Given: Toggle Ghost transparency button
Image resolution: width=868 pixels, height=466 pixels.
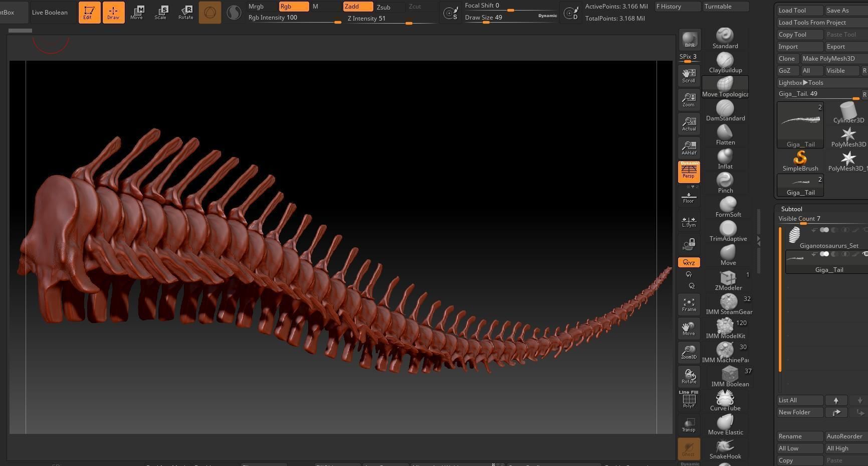Looking at the screenshot, I should (689, 449).
